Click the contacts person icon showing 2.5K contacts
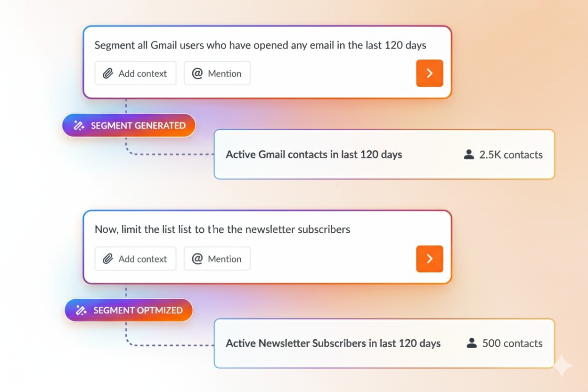The height and width of the screenshot is (392, 588). pyautogui.click(x=469, y=154)
